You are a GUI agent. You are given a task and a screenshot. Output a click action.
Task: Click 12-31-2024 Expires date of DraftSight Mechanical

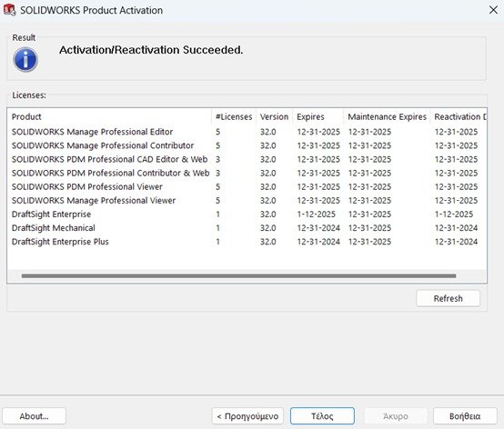[x=318, y=228]
